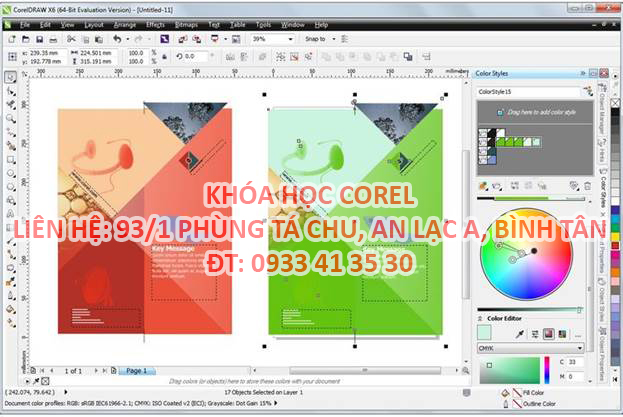623x417 pixels.
Task: Click the trash icon in Color Styles
Action: 587,186
